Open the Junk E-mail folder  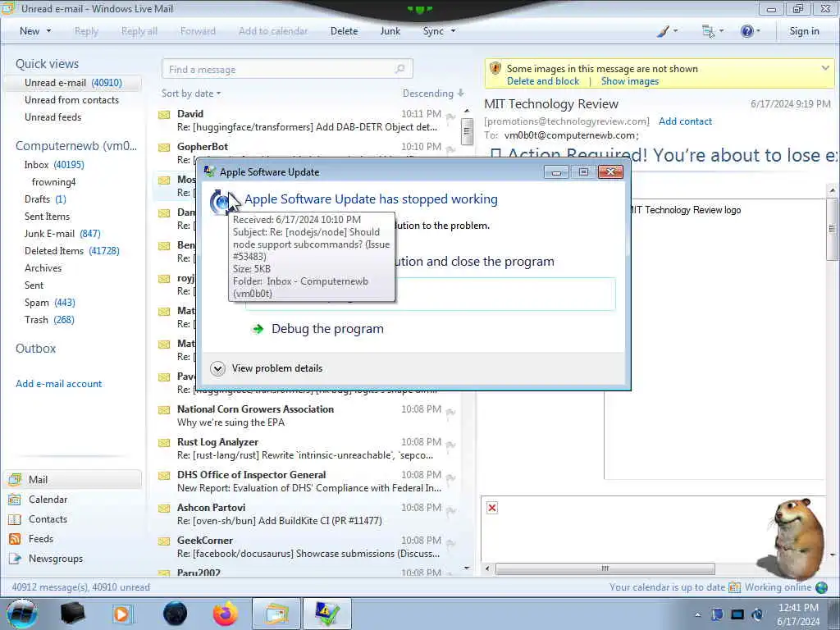(62, 234)
